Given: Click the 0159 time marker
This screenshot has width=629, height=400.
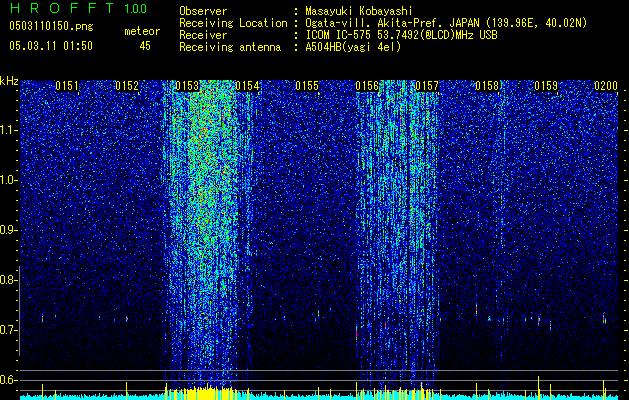Looking at the screenshot, I should (x=547, y=86).
